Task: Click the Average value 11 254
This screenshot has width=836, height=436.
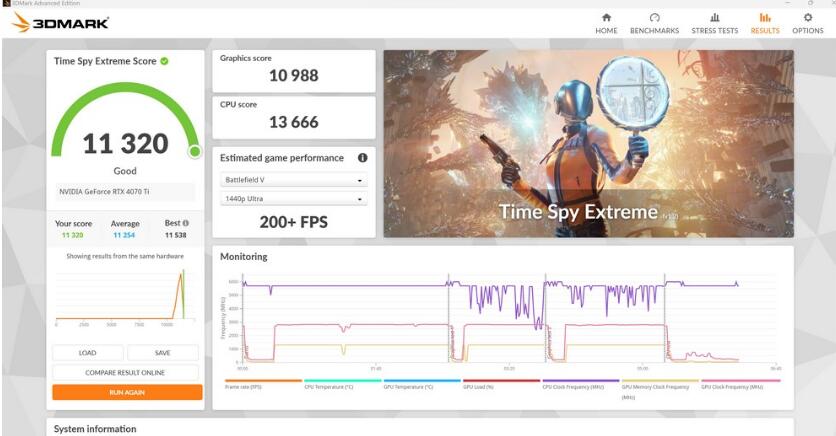Action: (124, 235)
